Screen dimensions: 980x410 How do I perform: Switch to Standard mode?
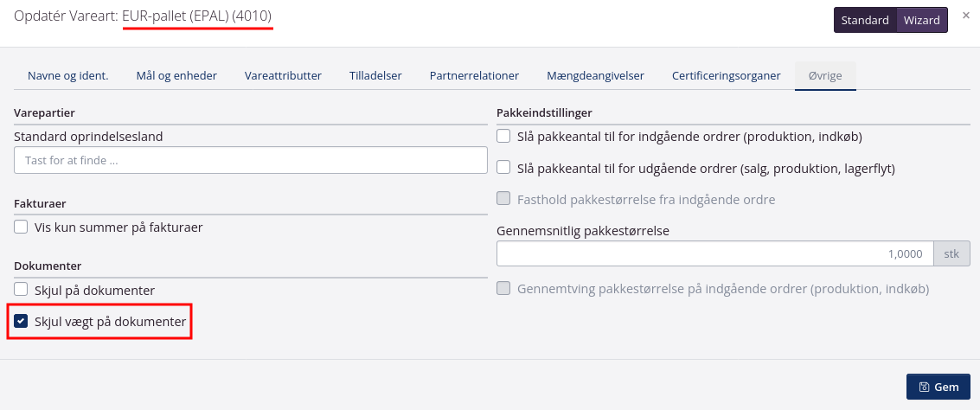(x=865, y=20)
